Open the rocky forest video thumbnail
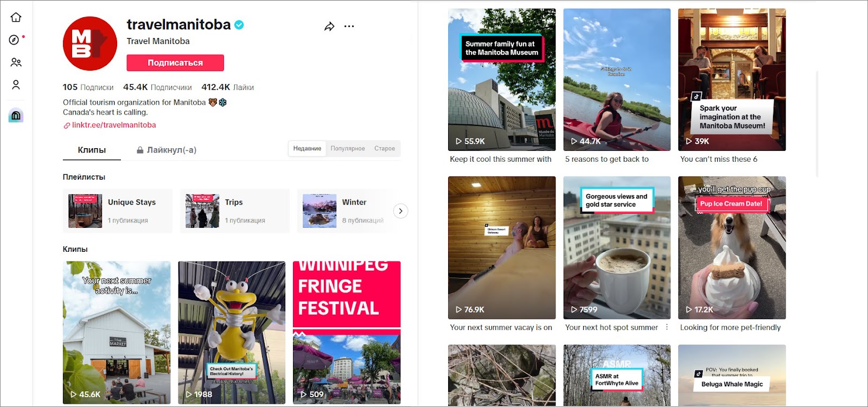The width and height of the screenshot is (868, 407). (502, 376)
